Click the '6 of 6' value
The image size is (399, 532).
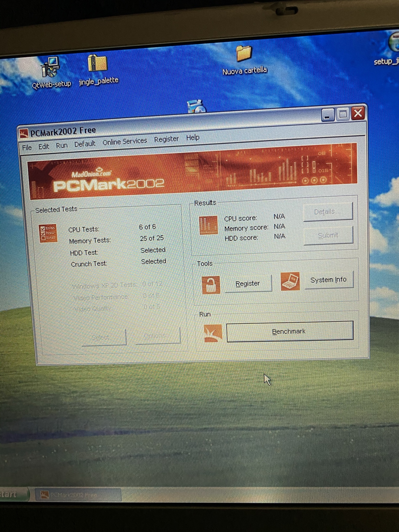pos(147,227)
